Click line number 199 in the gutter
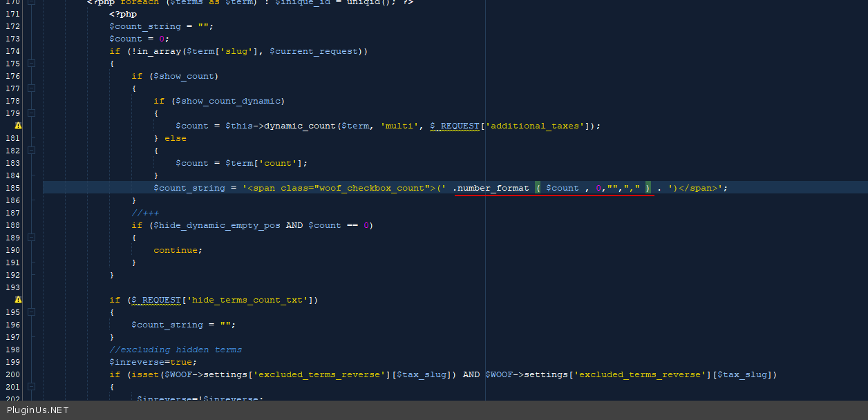The height and width of the screenshot is (420, 868). pyautogui.click(x=12, y=362)
